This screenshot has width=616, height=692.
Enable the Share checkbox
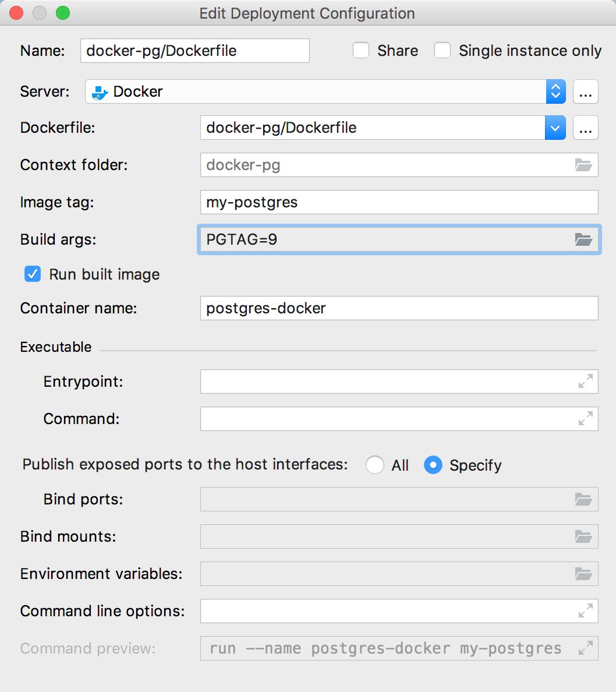click(361, 50)
